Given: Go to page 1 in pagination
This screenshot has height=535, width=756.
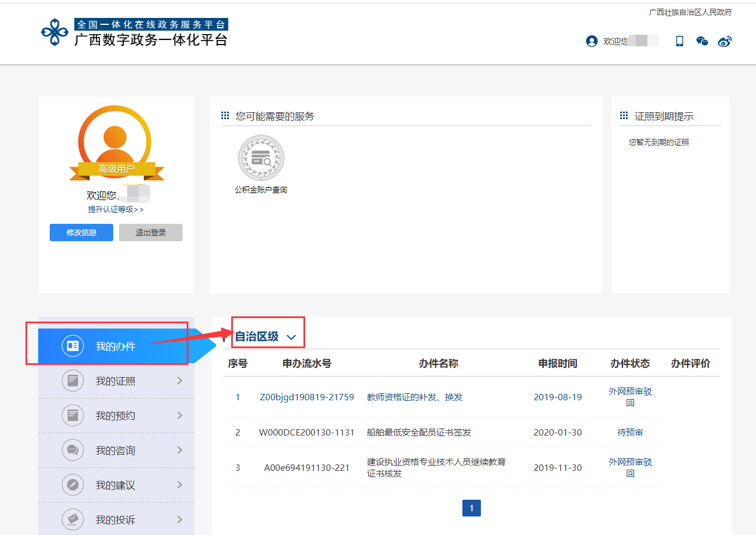Looking at the screenshot, I should (x=472, y=508).
